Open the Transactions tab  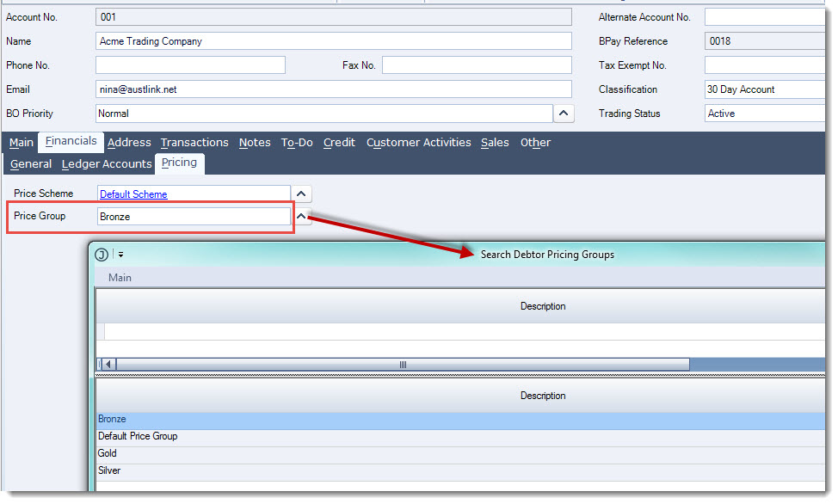[194, 143]
